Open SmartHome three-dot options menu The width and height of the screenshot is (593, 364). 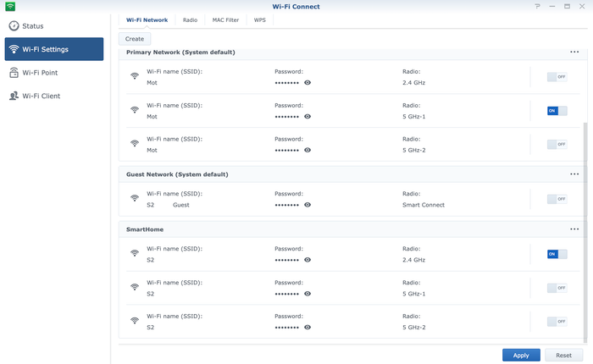574,229
